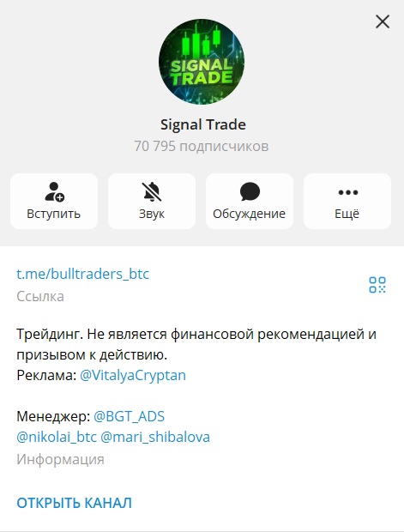
Task: Click the 'Звук' notification label
Action: tap(152, 214)
